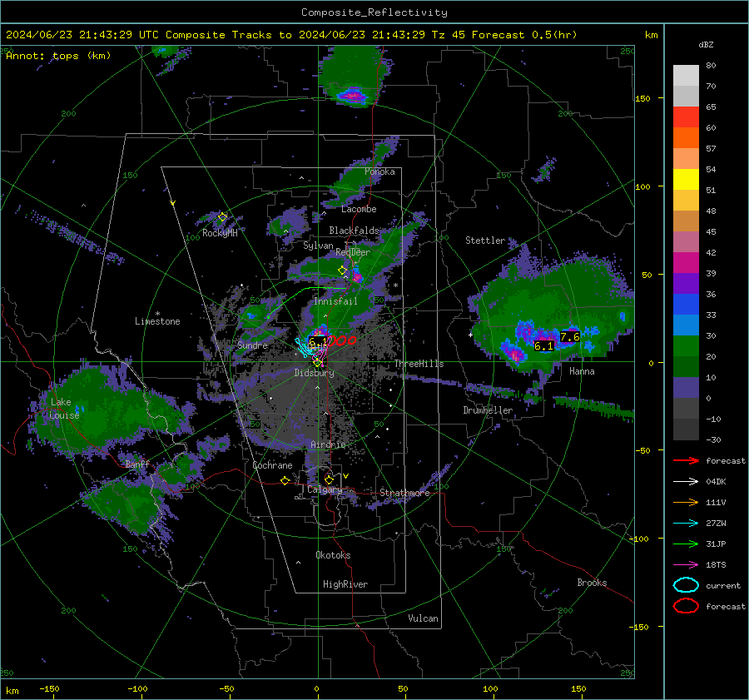The height and width of the screenshot is (700, 749).
Task: Pick the yellow 51-54 dBZ swatch
Action: pos(686,179)
